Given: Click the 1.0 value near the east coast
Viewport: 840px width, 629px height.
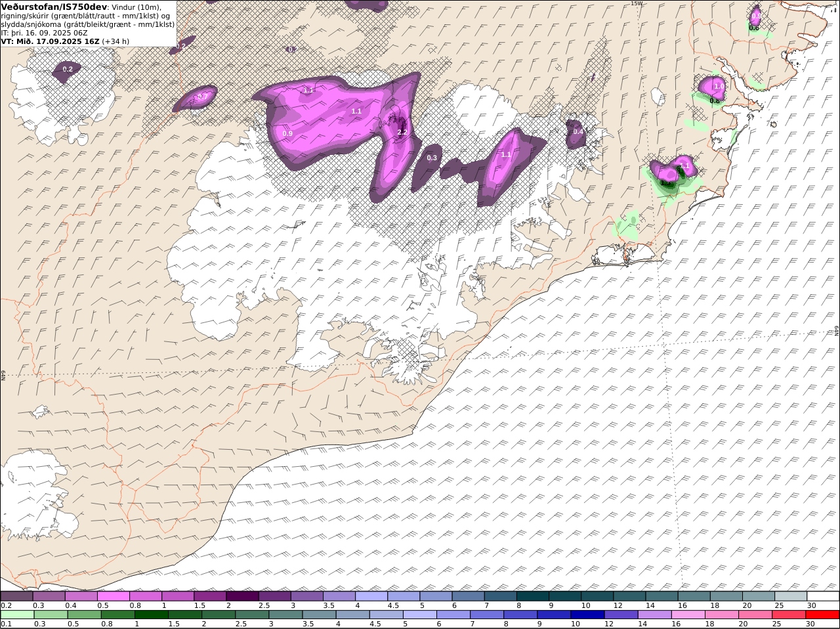Looking at the screenshot, I should 719,86.
